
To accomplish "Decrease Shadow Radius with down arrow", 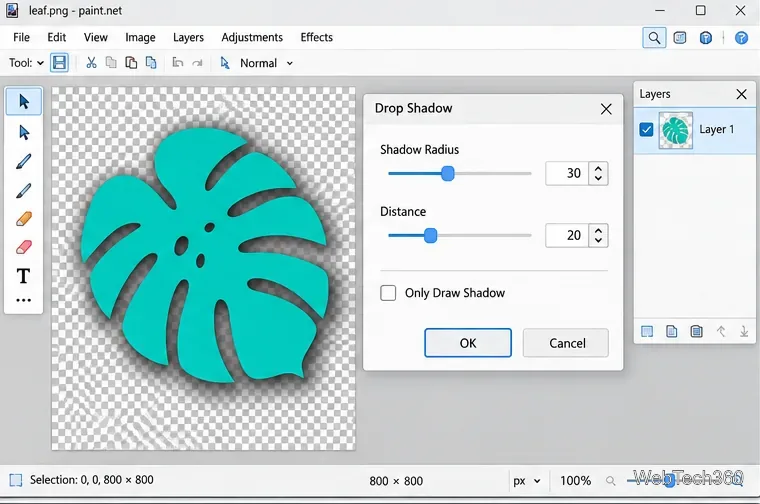I will coord(599,178).
